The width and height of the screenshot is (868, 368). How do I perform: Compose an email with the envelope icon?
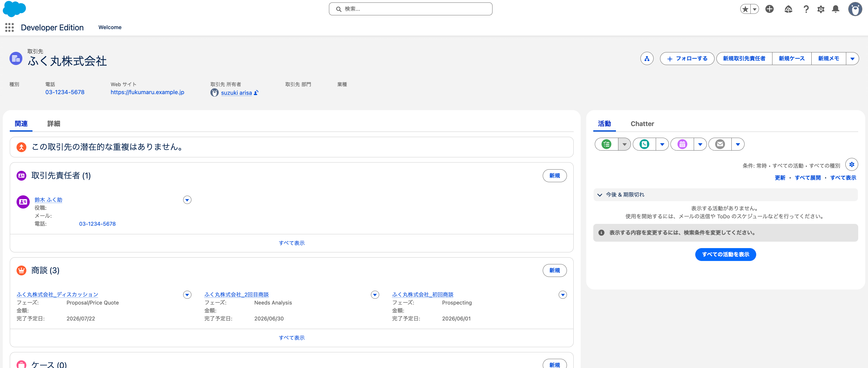tap(720, 144)
